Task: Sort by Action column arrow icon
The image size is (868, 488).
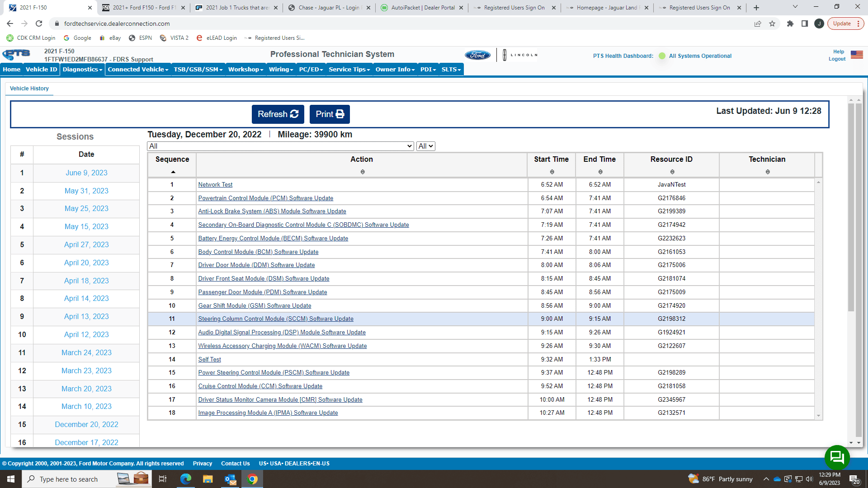Action: click(362, 172)
